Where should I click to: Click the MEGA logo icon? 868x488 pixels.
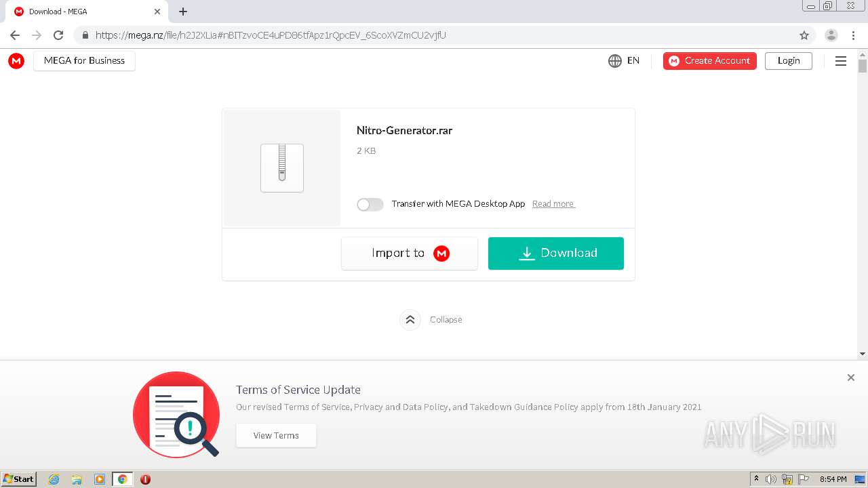[x=16, y=61]
